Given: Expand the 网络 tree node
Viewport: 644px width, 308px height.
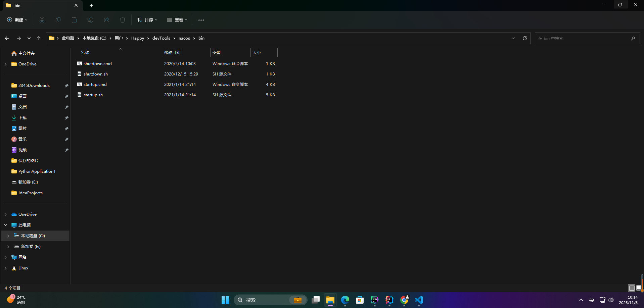Looking at the screenshot, I should (5, 257).
